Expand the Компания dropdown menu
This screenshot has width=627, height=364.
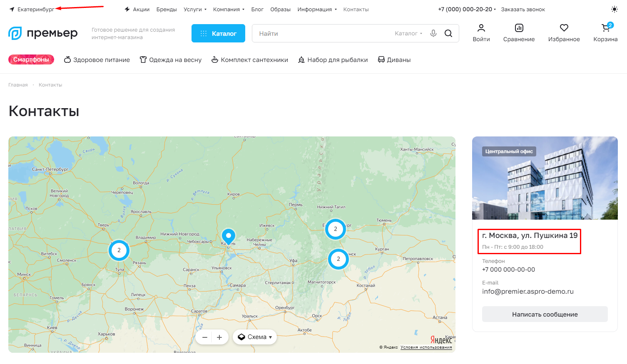[x=229, y=10]
